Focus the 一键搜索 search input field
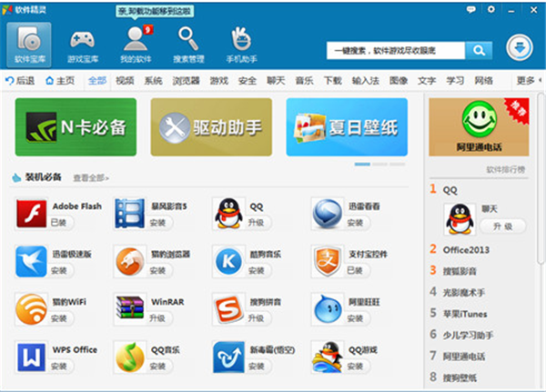 (396, 51)
